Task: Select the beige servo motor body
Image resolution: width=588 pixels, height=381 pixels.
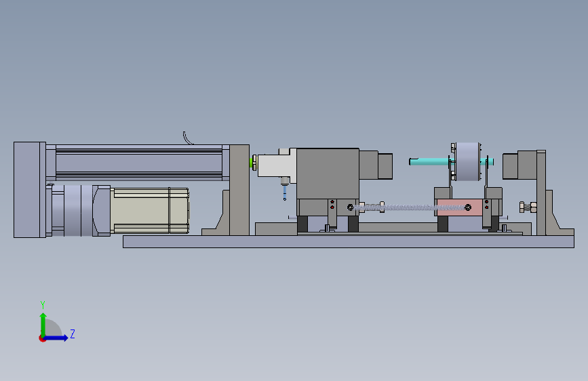Action: 150,211
